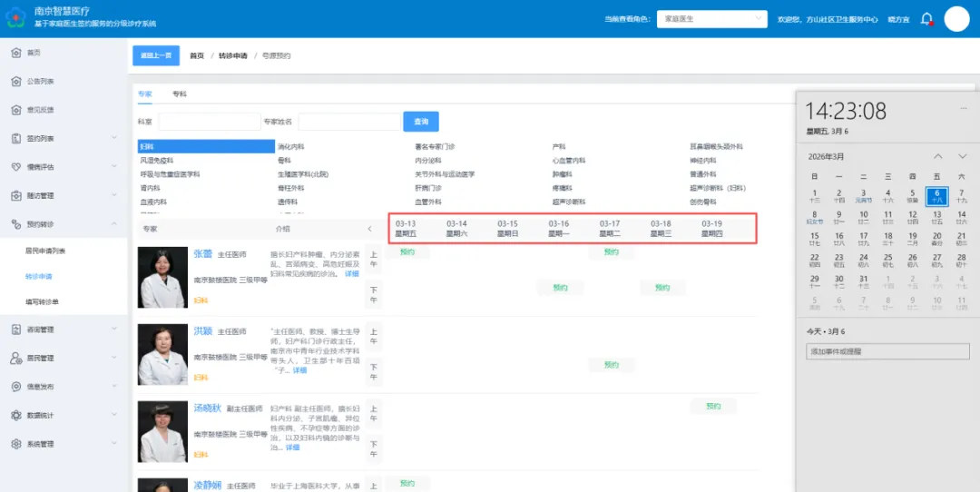
Task: Select today, March 6, in the calendar
Action: [x=936, y=196]
